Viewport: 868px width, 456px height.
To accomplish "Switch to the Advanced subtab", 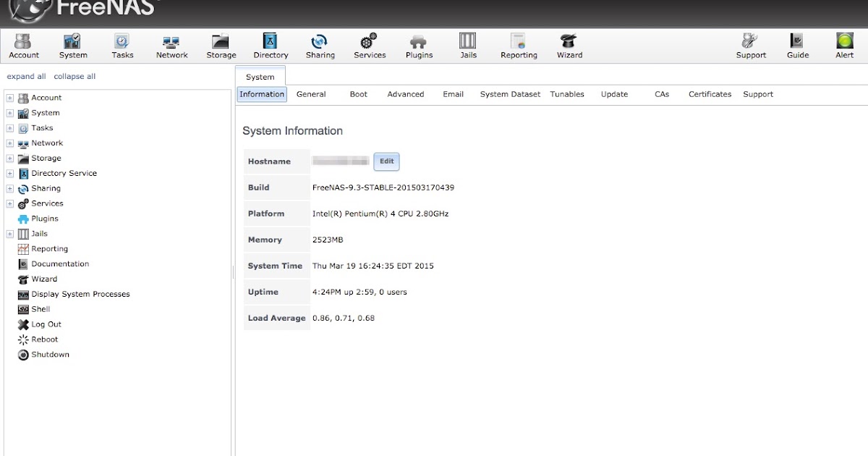I will point(406,94).
